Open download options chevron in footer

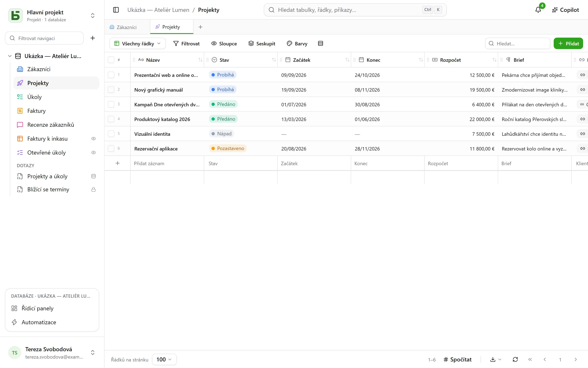[500, 359]
